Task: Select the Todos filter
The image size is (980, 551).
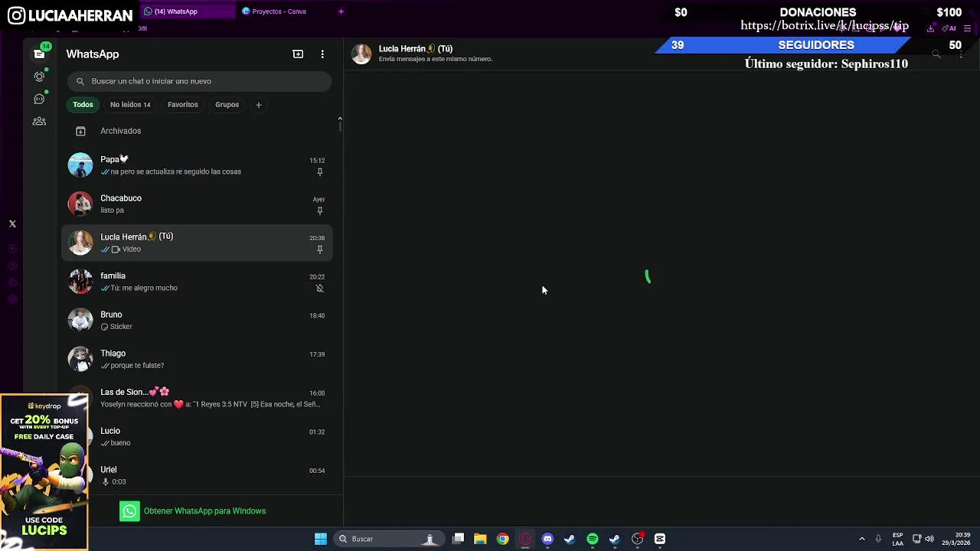Action: click(83, 105)
